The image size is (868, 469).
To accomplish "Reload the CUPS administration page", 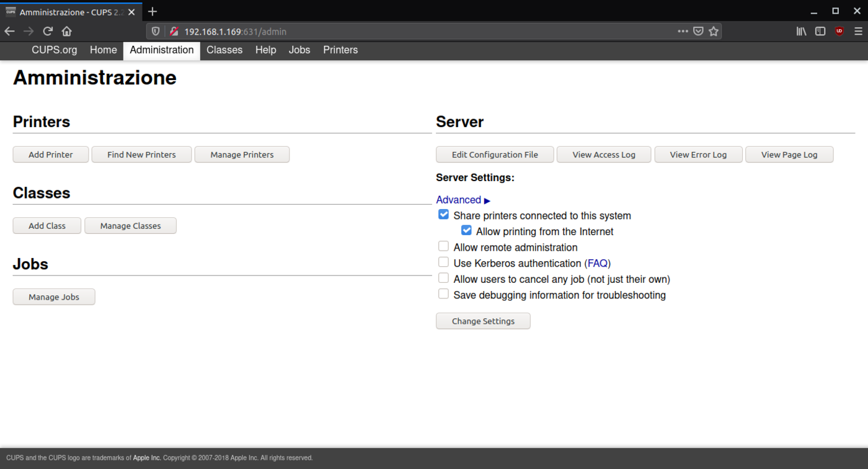I will click(47, 31).
